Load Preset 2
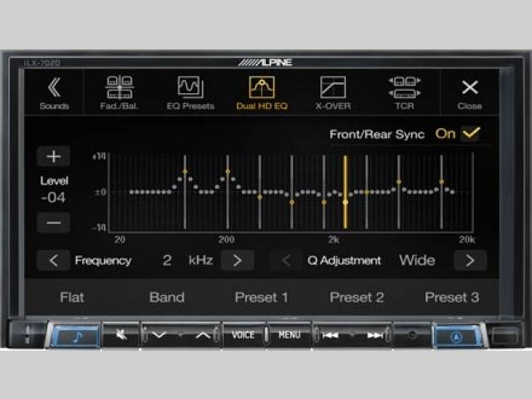Viewport: 532px width, 399px height. click(x=357, y=298)
